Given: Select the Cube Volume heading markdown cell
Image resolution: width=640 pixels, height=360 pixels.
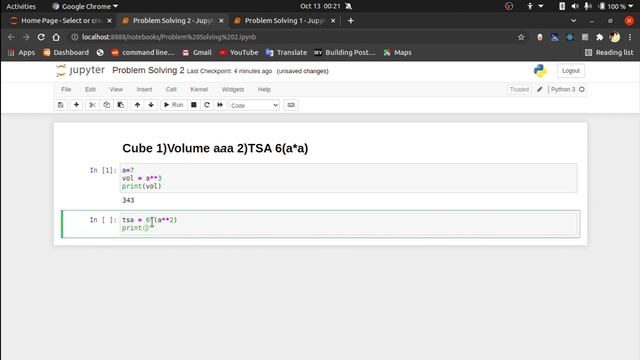Looking at the screenshot, I should click(x=215, y=148).
